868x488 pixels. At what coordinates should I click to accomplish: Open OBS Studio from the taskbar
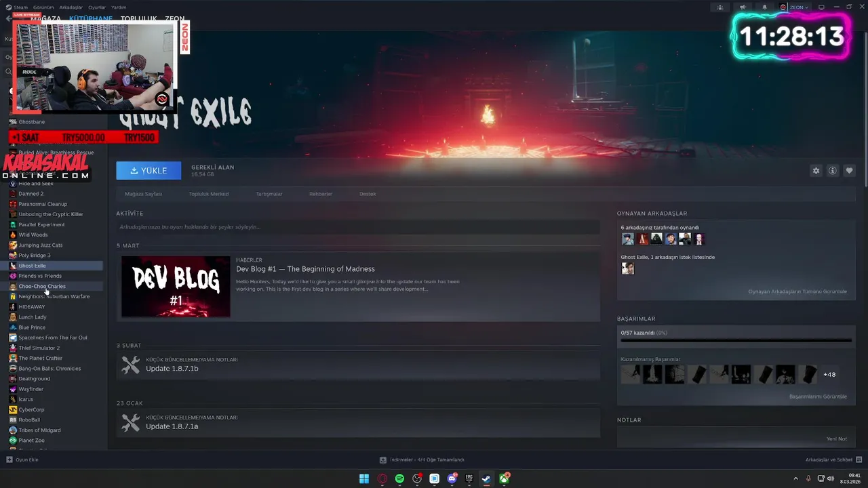click(417, 479)
